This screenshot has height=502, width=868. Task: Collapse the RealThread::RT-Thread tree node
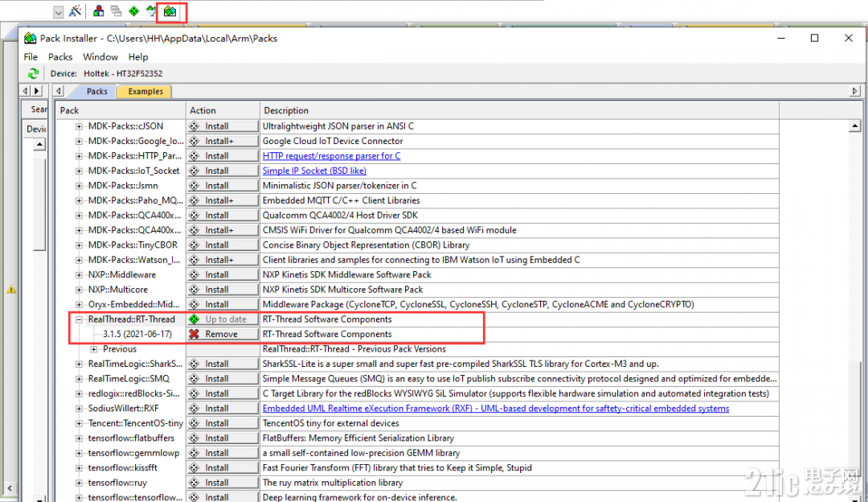click(x=79, y=319)
